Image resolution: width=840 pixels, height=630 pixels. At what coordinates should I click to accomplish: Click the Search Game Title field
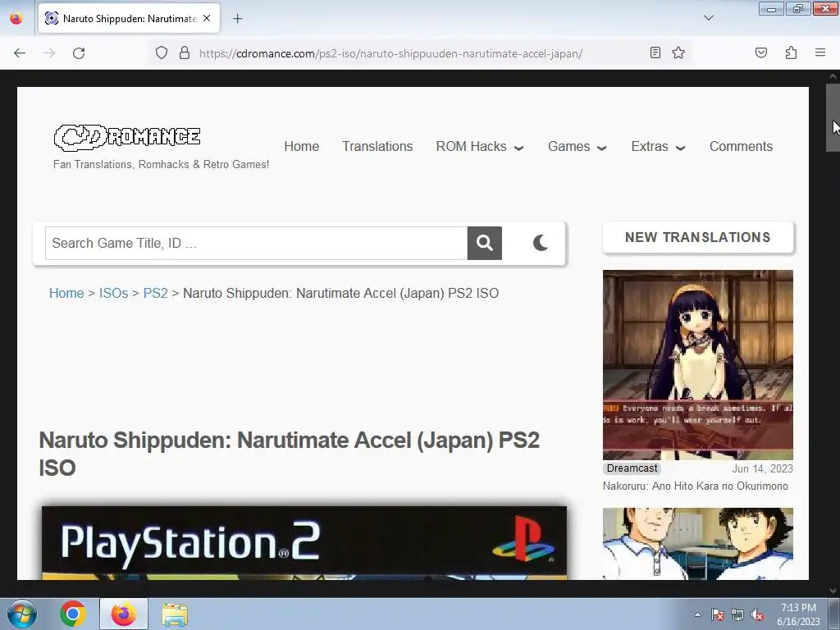(x=256, y=243)
